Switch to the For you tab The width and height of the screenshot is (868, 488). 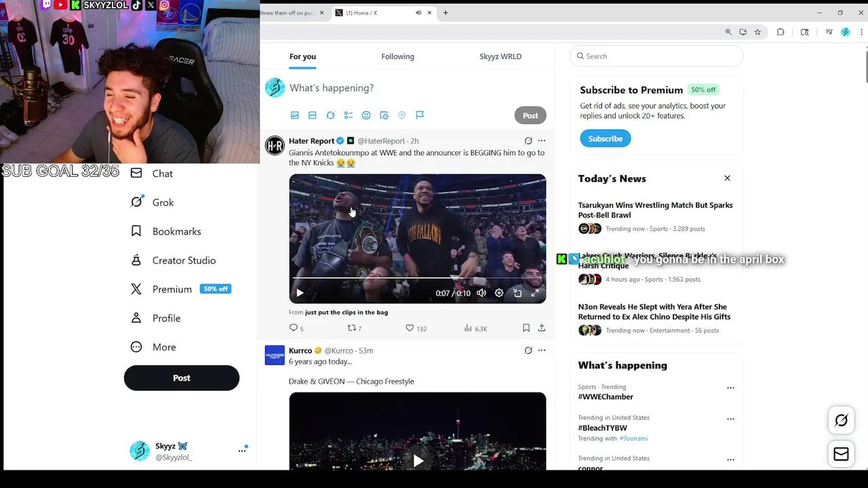point(302,56)
